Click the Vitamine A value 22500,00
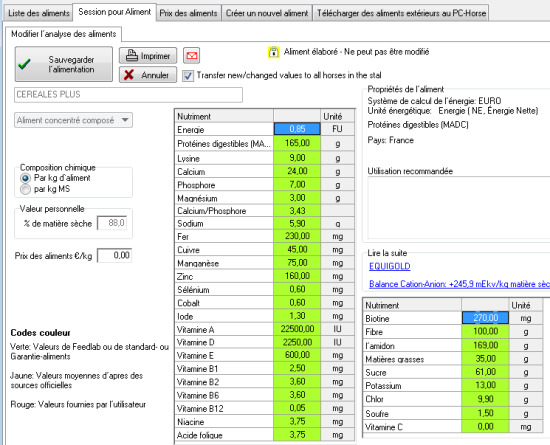 click(x=297, y=329)
